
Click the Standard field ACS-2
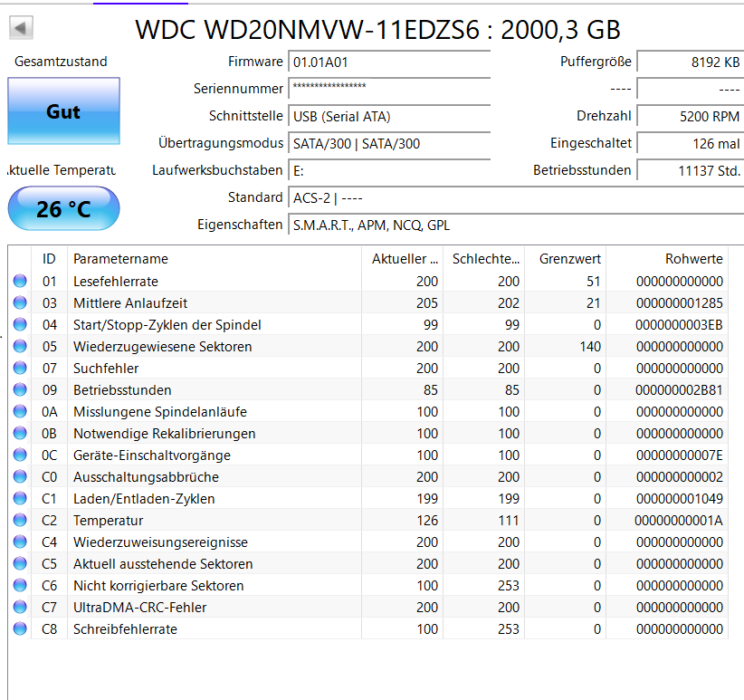516,198
